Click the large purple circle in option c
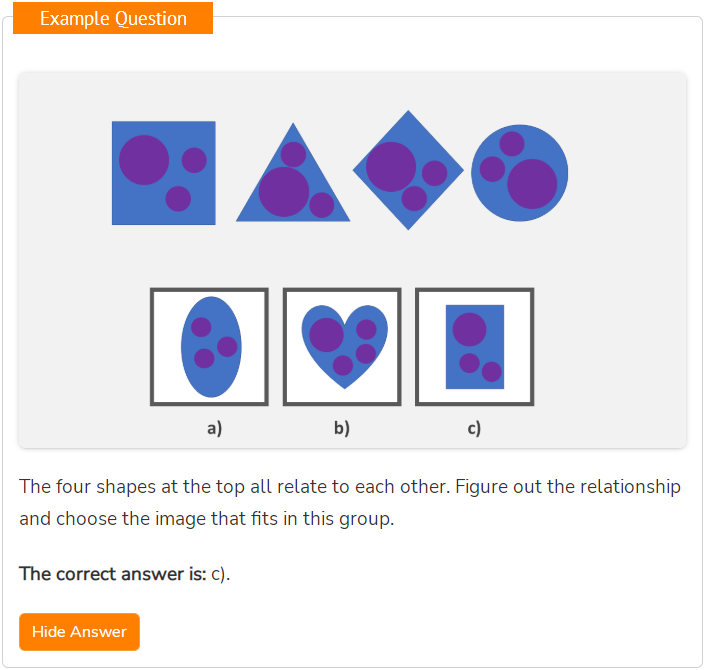Screen dimensions: 705x670 pyautogui.click(x=469, y=329)
